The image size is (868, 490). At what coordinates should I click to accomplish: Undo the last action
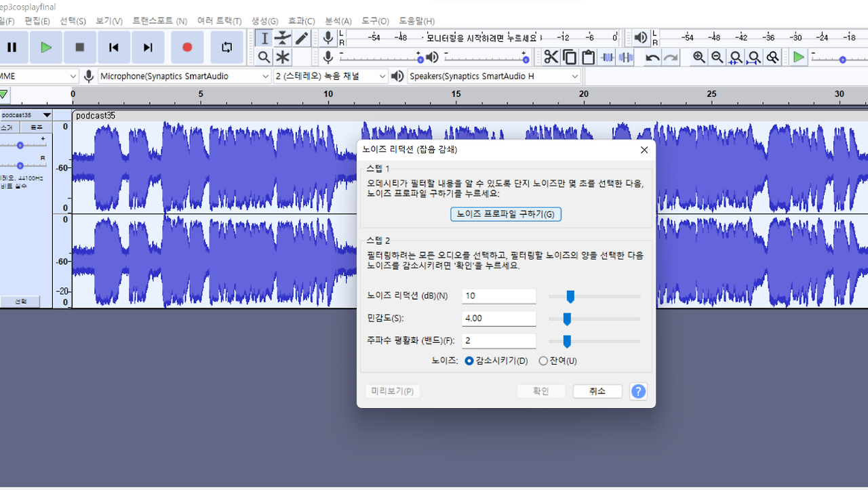pos(652,57)
